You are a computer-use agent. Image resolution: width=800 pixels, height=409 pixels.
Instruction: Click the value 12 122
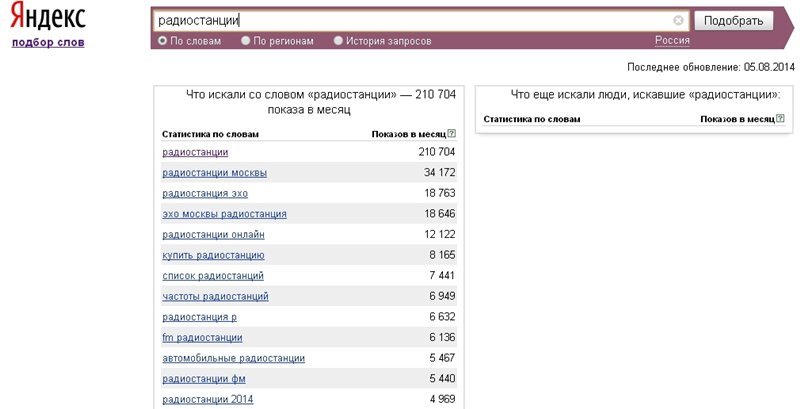(x=439, y=234)
